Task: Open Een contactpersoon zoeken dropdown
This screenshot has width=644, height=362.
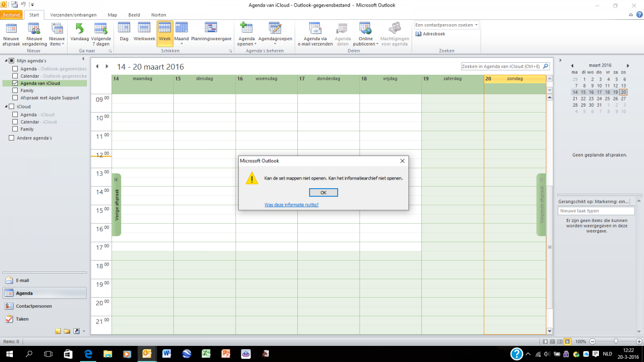Action: [476, 25]
